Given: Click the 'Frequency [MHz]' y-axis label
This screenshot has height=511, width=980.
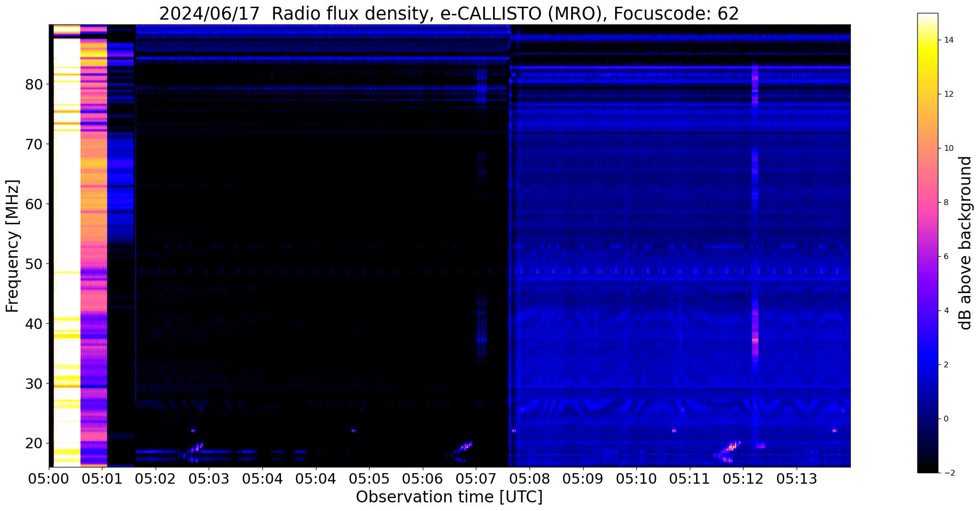Looking at the screenshot, I should click(12, 246).
